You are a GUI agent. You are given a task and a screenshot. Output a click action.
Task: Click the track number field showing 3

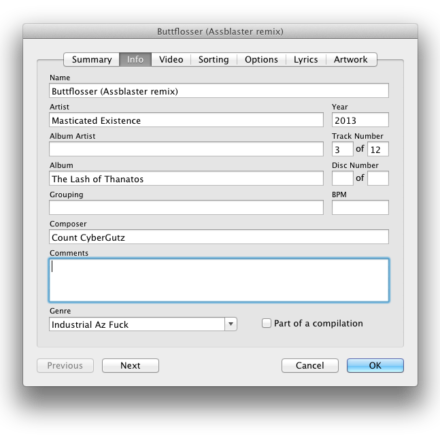coord(342,149)
